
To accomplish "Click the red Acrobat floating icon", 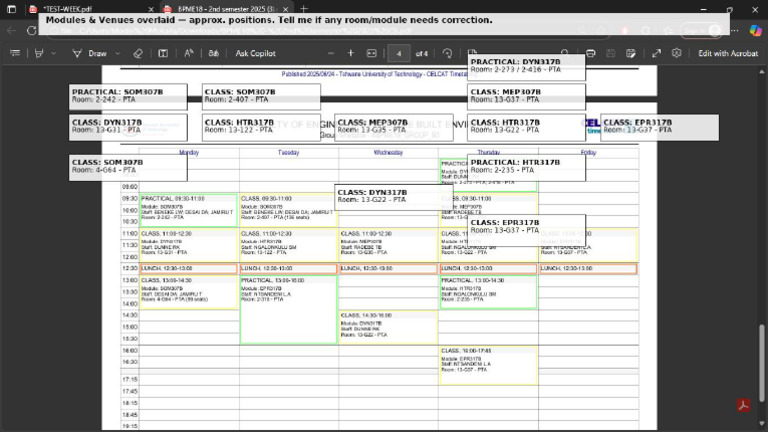I will 744,405.
